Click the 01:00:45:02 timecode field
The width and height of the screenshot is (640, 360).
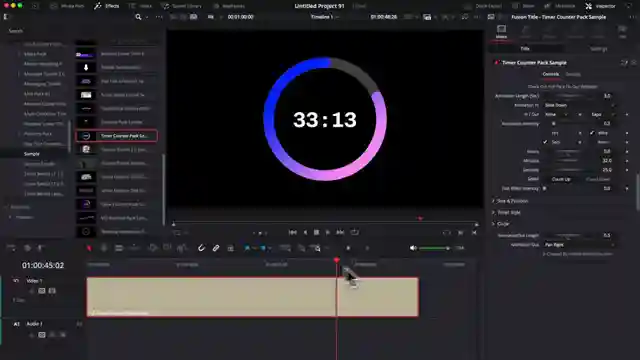(43, 265)
